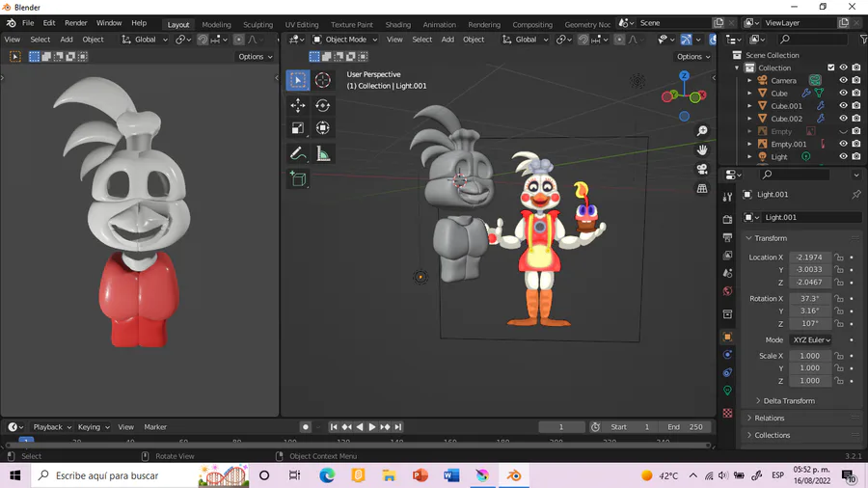The image size is (868, 488).
Task: Jump to the end frame in the timeline
Action: (x=398, y=426)
